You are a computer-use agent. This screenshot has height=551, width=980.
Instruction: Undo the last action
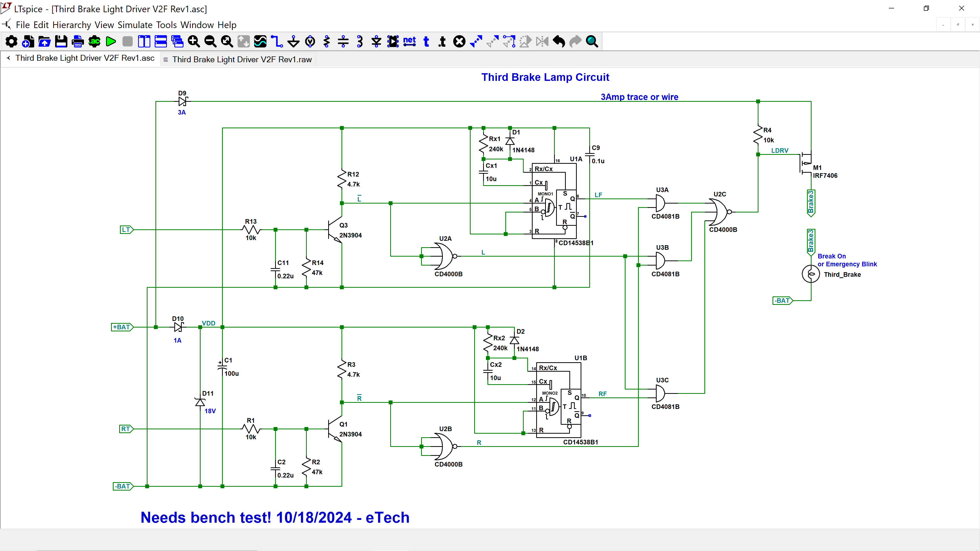pyautogui.click(x=559, y=41)
